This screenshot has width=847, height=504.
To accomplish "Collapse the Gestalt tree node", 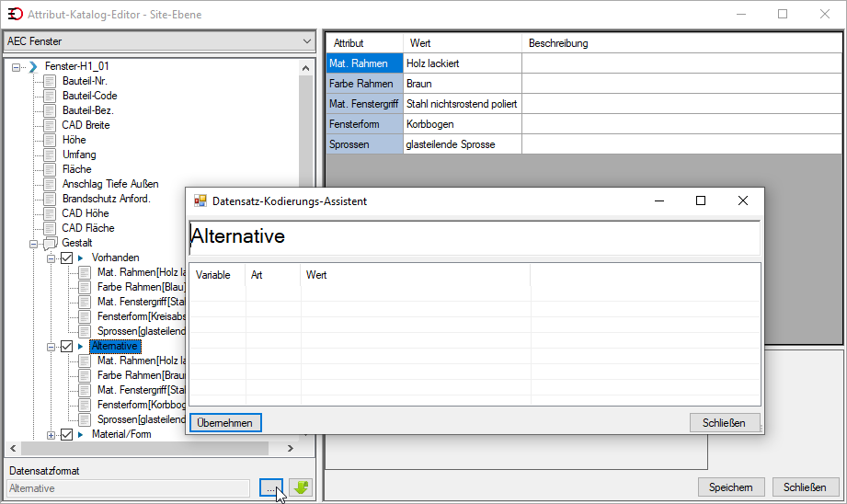I will point(33,244).
